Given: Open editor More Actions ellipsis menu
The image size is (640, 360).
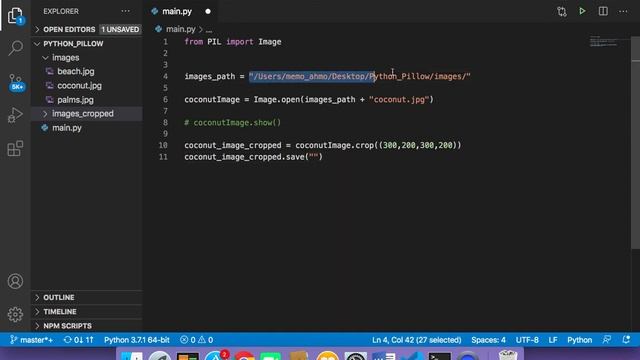Looking at the screenshot, I should coord(623,11).
